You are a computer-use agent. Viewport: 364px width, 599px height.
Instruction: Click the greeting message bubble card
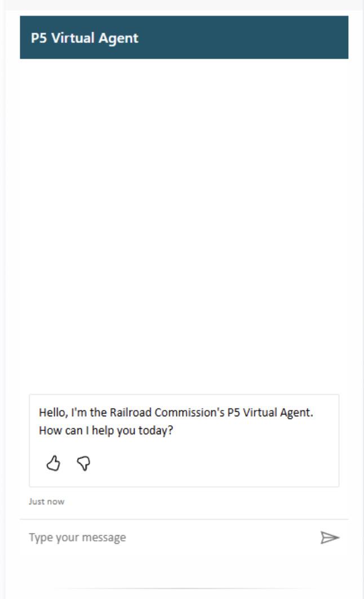[184, 441]
